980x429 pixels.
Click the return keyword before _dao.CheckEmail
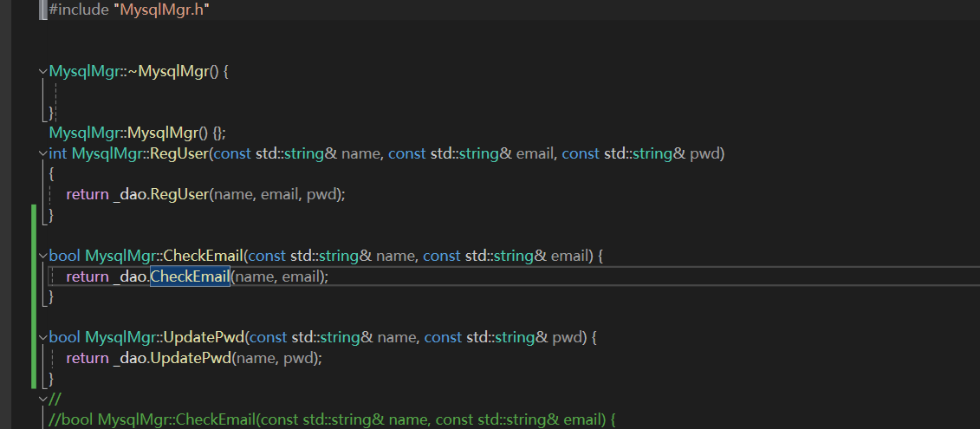(88, 276)
